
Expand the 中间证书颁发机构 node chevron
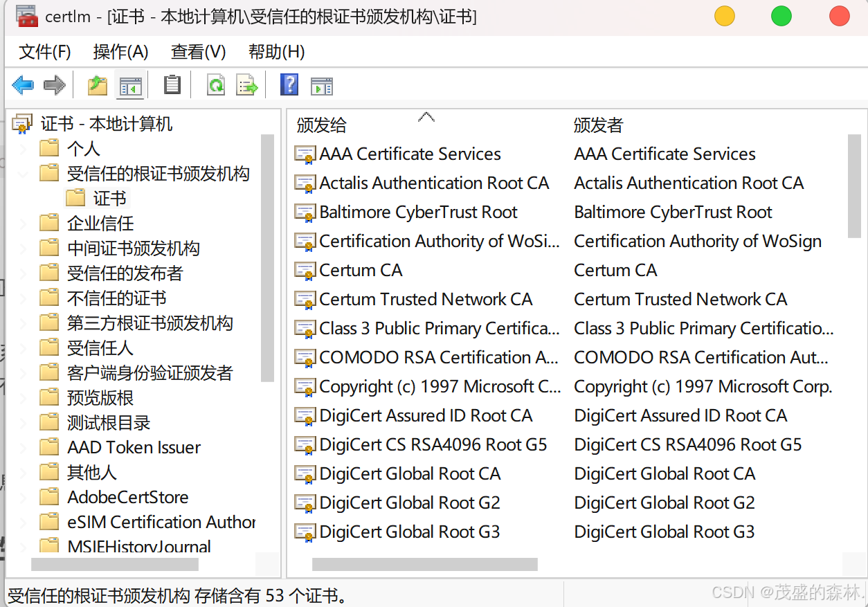[24, 248]
